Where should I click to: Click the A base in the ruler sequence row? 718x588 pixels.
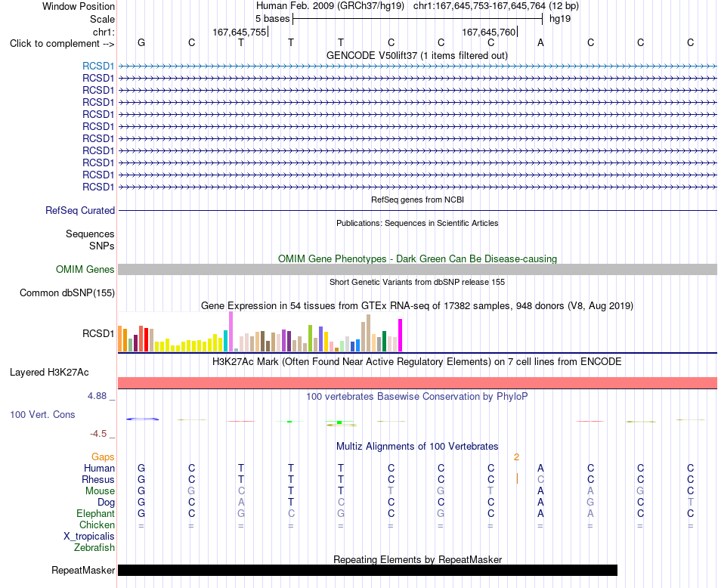[541, 42]
